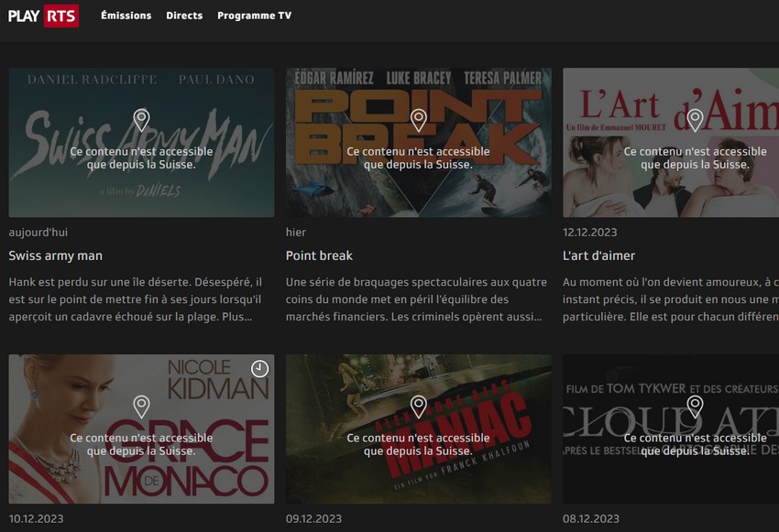Click location pin on Swiss Army Man
779x532 pixels.
tap(141, 120)
